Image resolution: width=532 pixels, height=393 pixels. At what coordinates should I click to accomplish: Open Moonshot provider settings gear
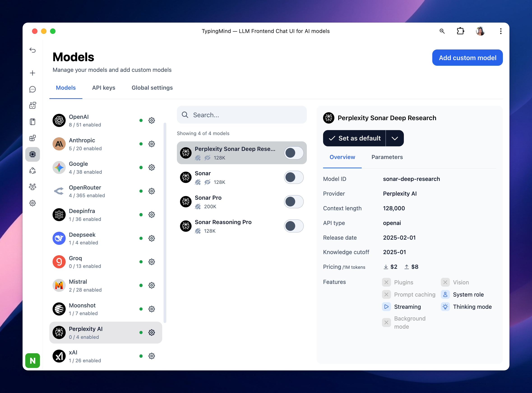(x=152, y=309)
